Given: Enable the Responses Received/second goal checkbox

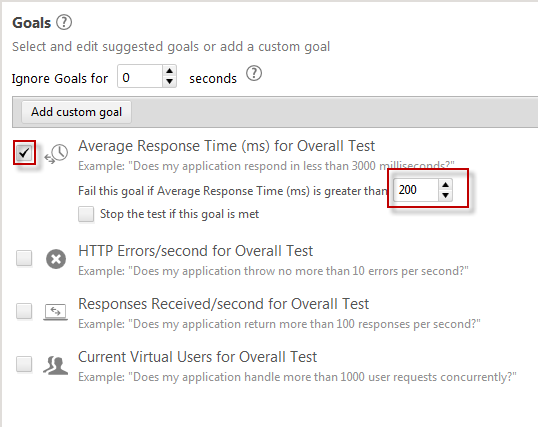Looking at the screenshot, I should pos(24,311).
